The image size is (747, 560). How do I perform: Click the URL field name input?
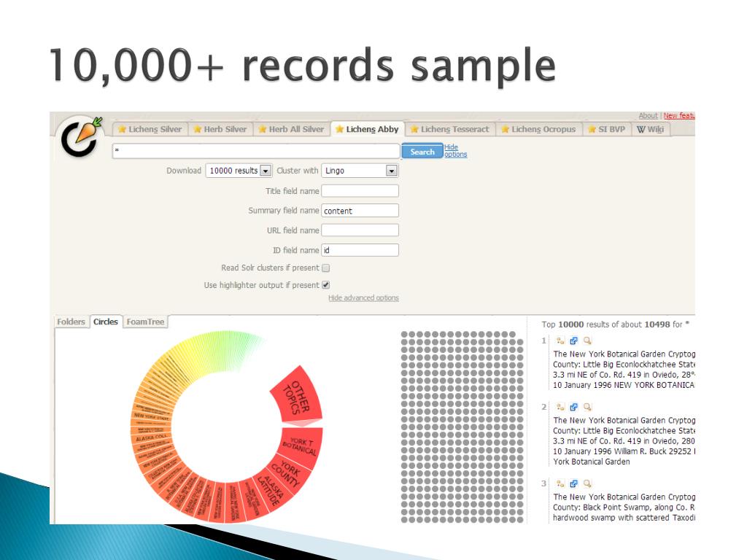[360, 230]
